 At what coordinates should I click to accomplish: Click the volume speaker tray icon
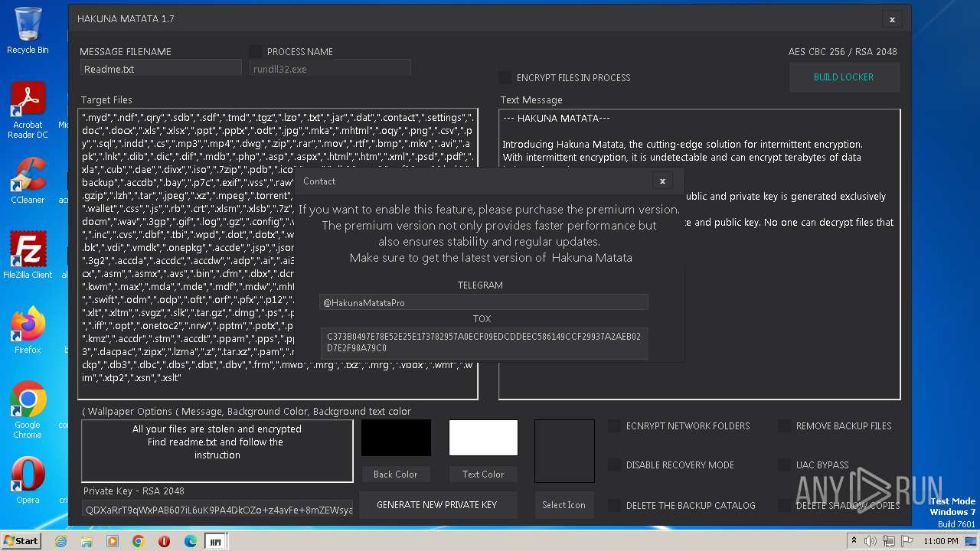pyautogui.click(x=871, y=541)
